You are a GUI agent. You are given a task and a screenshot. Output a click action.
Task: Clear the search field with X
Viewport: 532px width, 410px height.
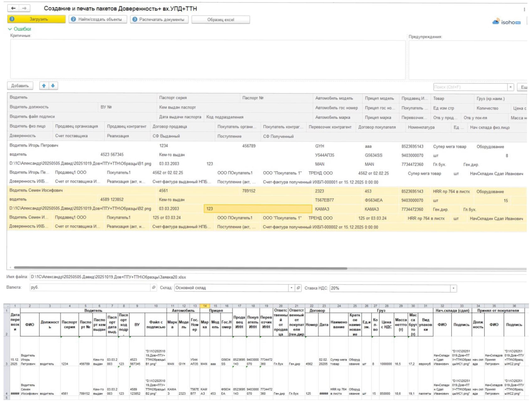(x=510, y=87)
